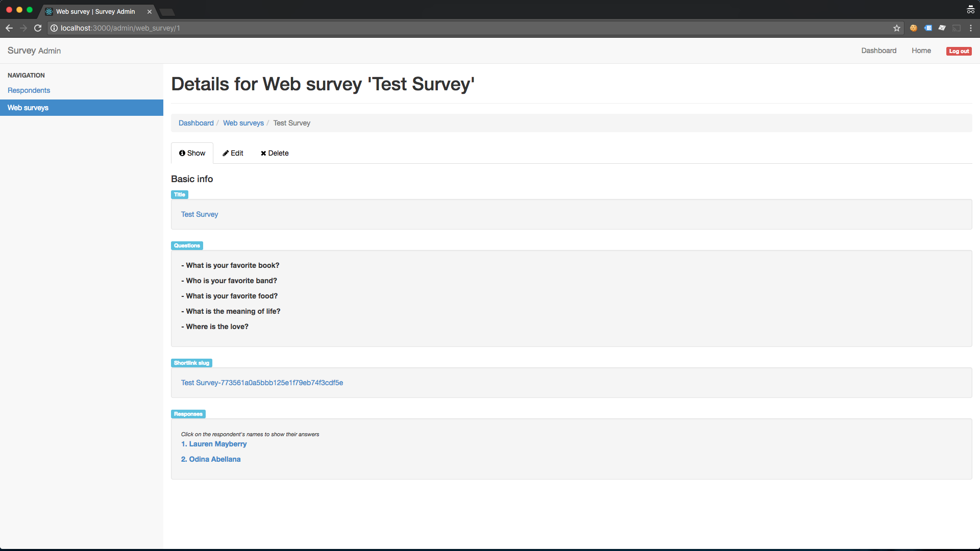Click the red Log out button
Viewport: 980px width, 551px height.
click(x=959, y=51)
